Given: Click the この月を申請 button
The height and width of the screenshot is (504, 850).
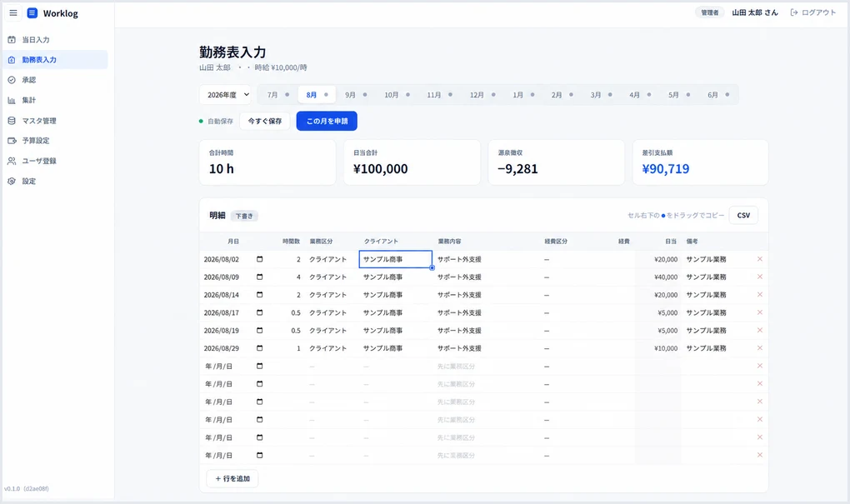Looking at the screenshot, I should pos(327,121).
